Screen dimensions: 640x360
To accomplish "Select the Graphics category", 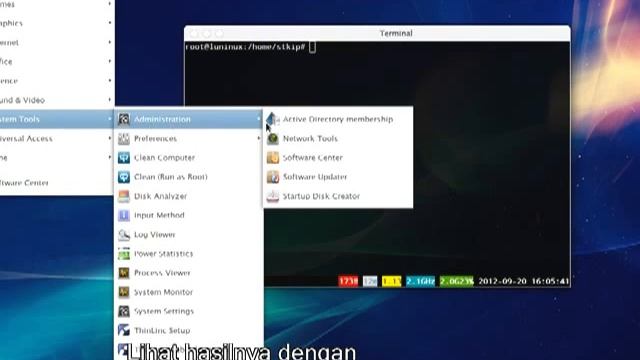I will 57,23.
